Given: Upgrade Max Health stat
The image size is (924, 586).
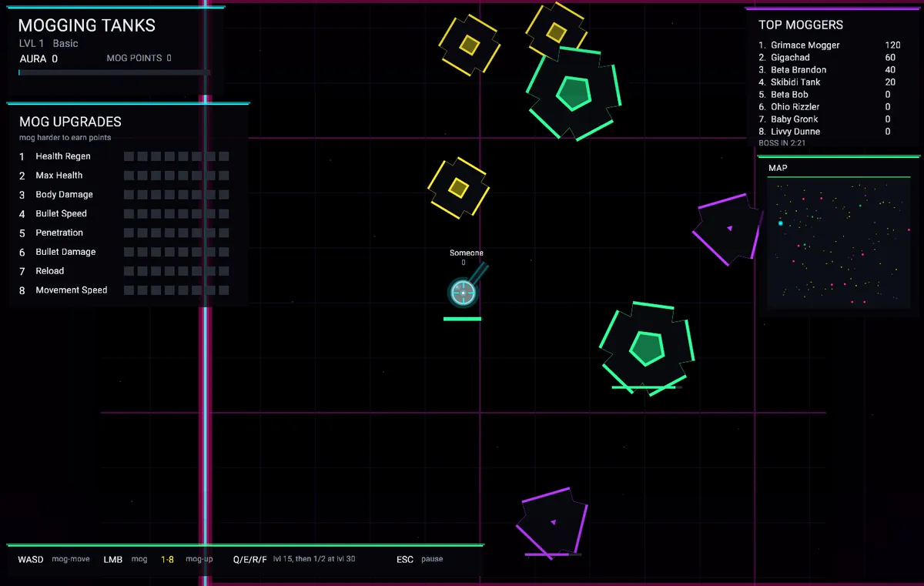Looking at the screenshot, I should (x=124, y=176).
